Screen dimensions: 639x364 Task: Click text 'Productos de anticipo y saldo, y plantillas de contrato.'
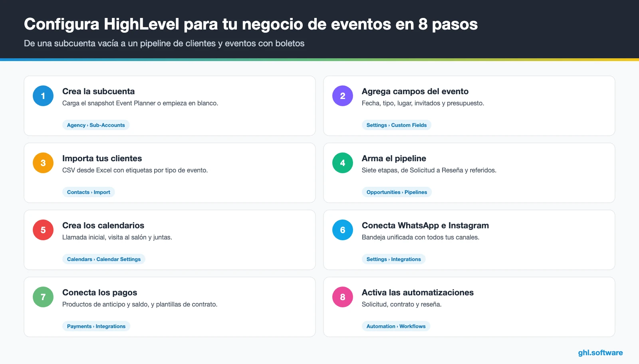tap(140, 304)
